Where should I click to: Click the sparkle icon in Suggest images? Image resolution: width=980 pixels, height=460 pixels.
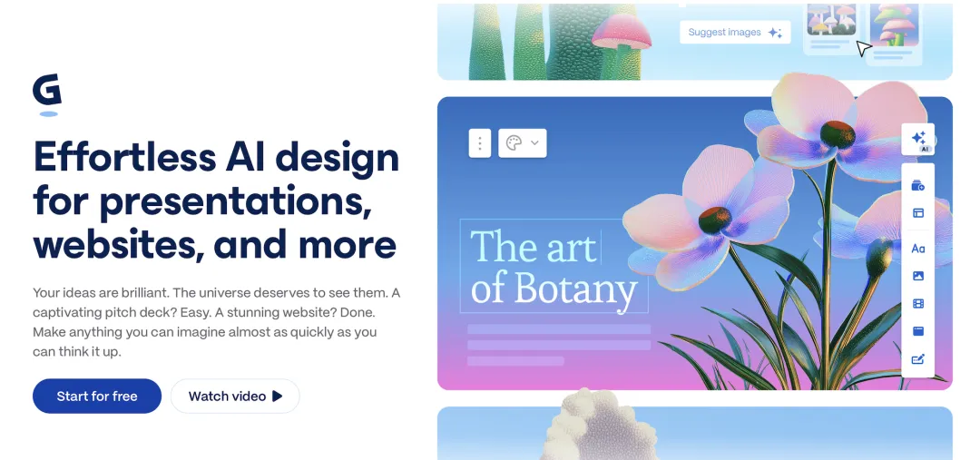point(775,33)
